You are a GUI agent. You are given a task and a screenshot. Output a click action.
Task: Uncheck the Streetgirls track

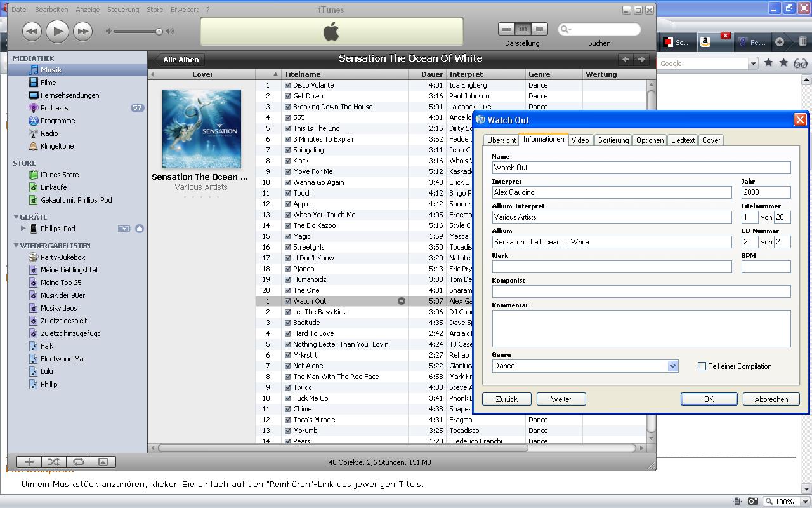[x=288, y=247]
